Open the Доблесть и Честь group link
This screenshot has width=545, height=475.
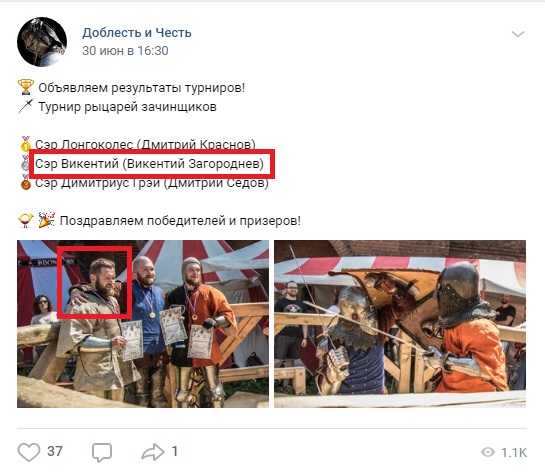(137, 33)
